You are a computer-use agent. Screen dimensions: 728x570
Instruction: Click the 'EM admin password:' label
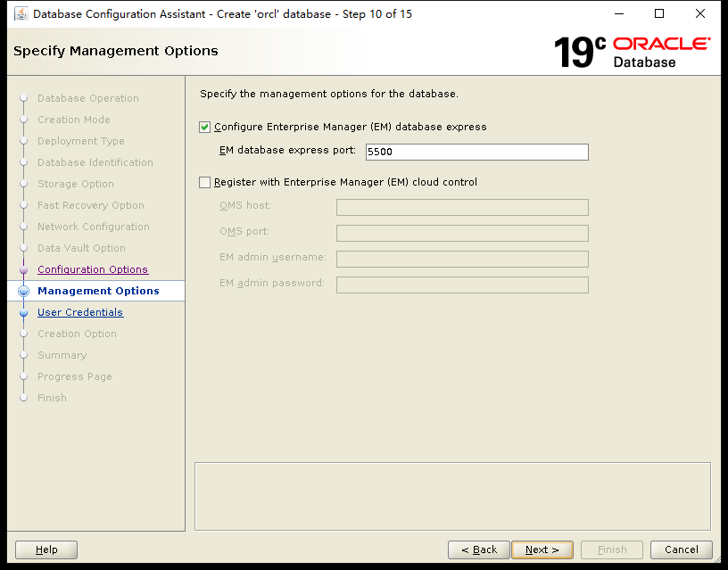point(271,283)
